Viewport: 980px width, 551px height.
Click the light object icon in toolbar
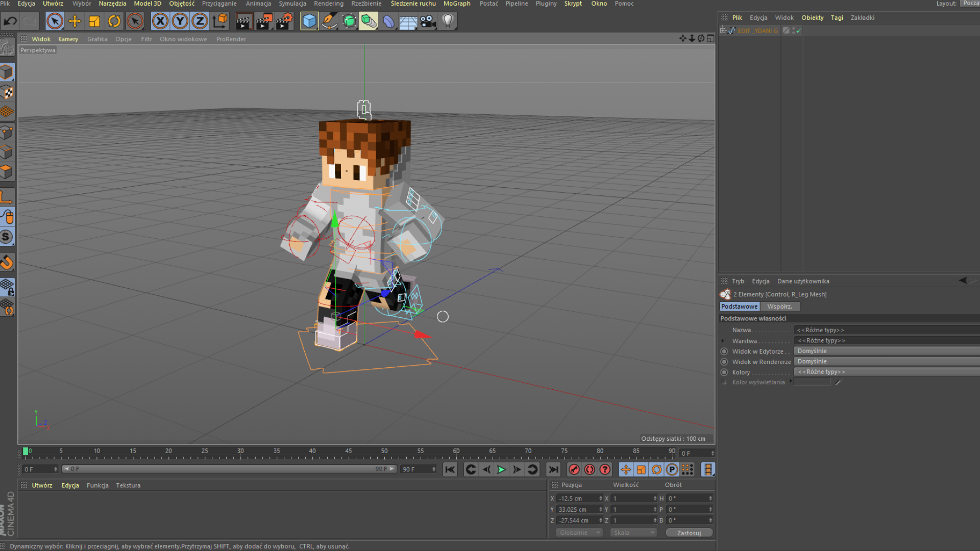coord(447,21)
